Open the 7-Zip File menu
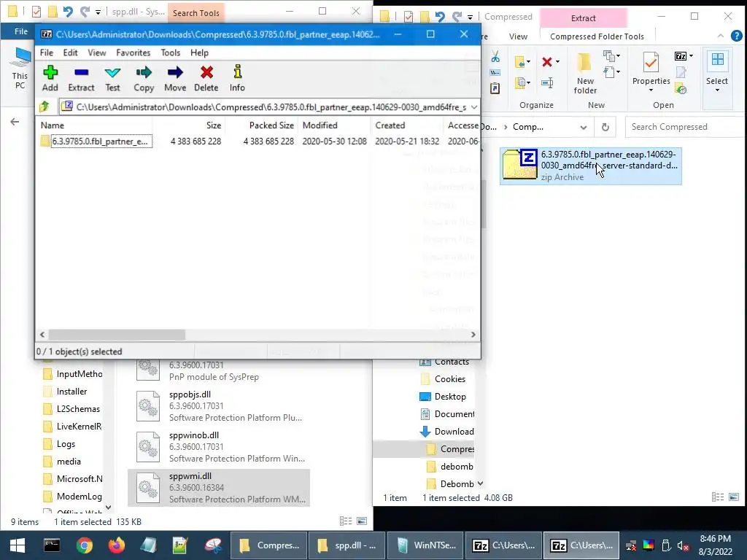The width and height of the screenshot is (747, 560). point(46,52)
